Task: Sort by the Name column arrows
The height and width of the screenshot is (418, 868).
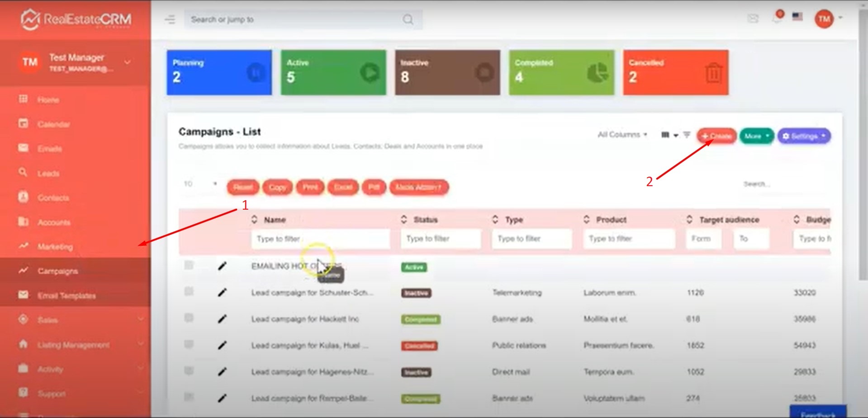Action: point(254,220)
